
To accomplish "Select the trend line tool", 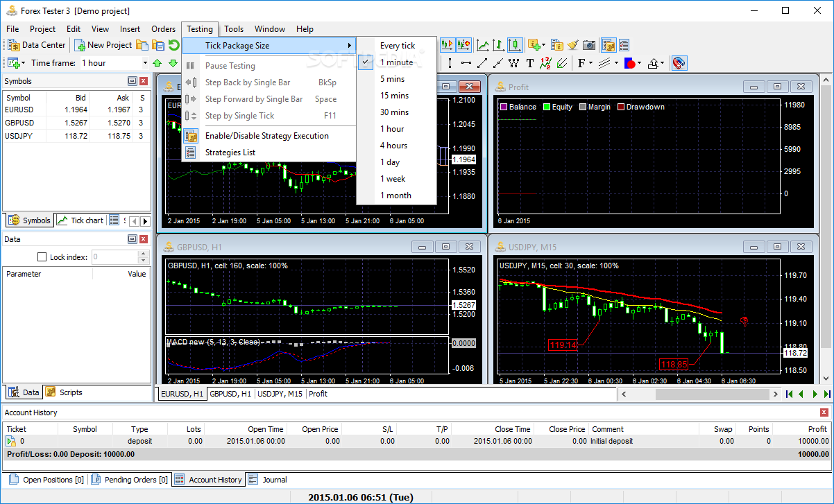I will point(482,63).
